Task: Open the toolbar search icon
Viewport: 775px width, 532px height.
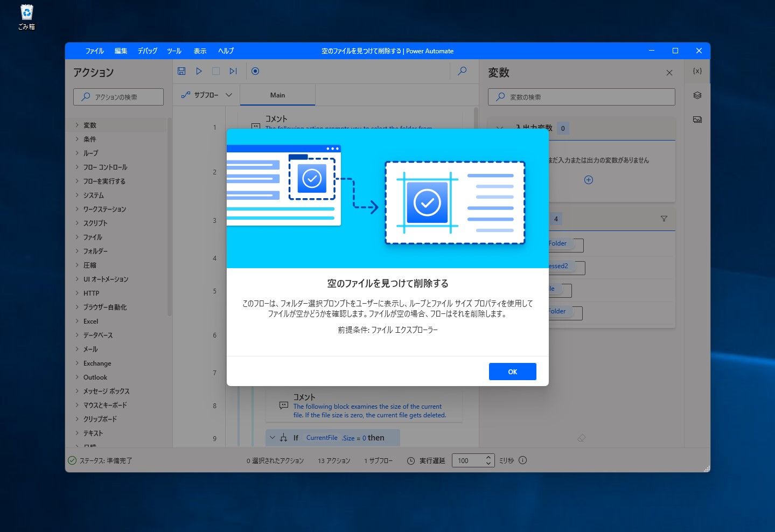Action: (x=462, y=71)
